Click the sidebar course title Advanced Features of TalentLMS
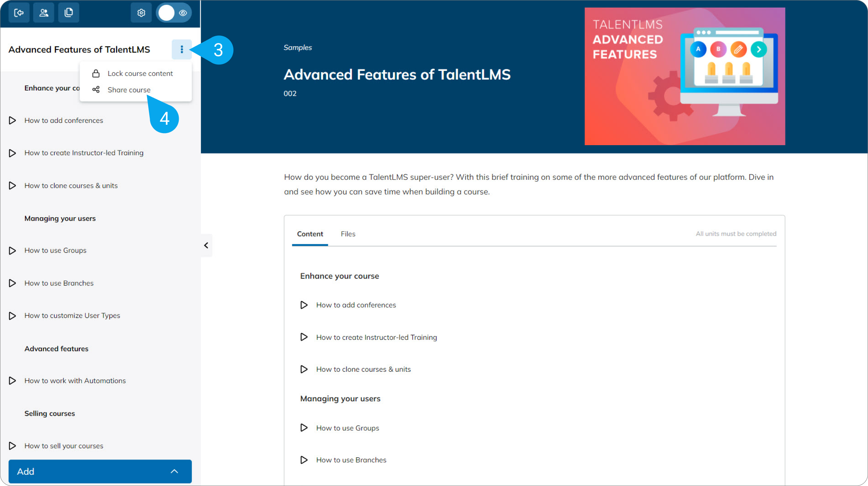 (x=79, y=49)
